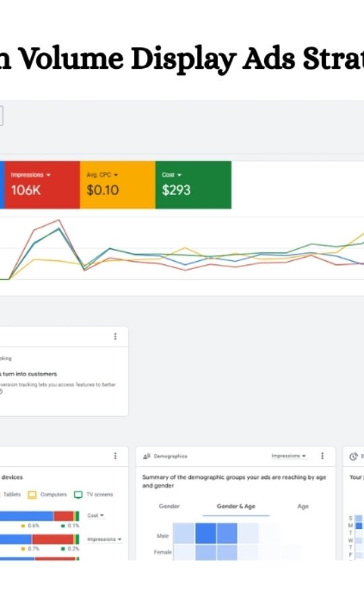Click the Monday cell in day heatmap
Viewport: 364px width, 603px height.
coord(359,525)
